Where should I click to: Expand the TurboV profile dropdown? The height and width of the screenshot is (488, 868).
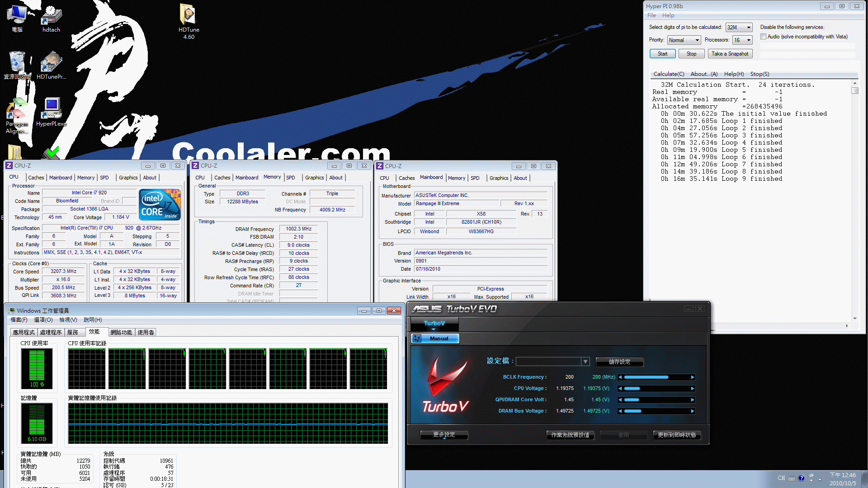(x=585, y=361)
